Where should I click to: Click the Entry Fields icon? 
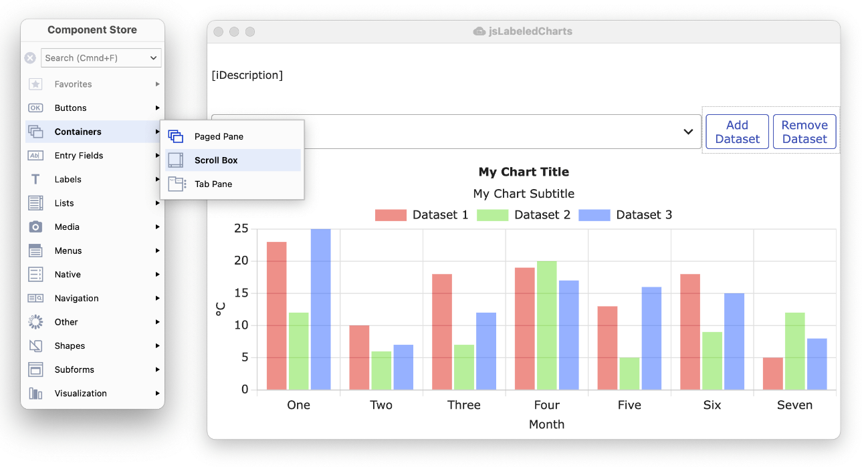pos(35,156)
